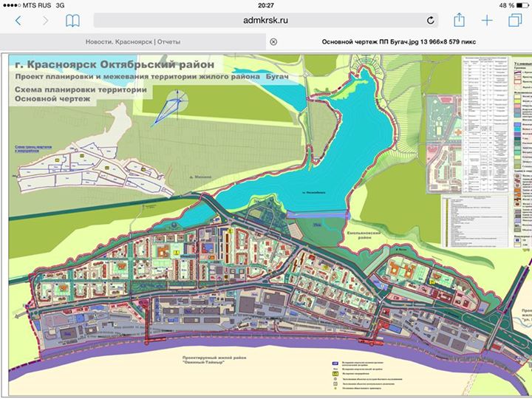
Task: Switch to Новости. Красноярск | Отчеты tab
Action: (133, 42)
